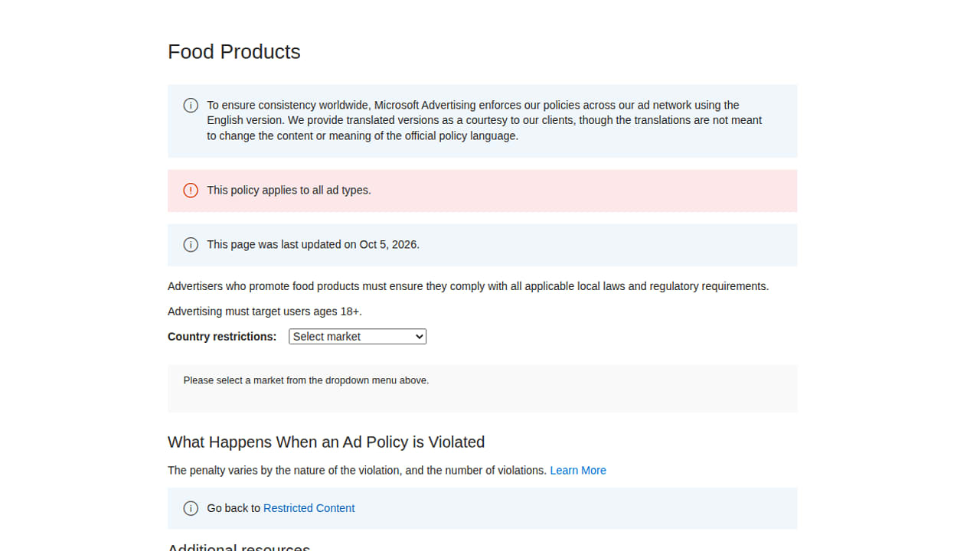Click the What Happens When an Ad Policy is Violated heading
980x551 pixels.
tap(326, 442)
